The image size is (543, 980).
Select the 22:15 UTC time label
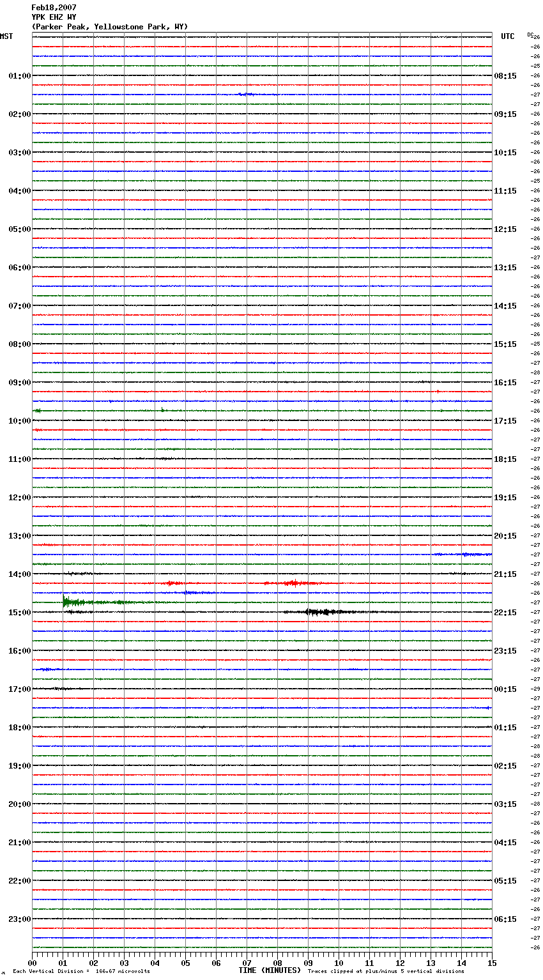(x=505, y=613)
